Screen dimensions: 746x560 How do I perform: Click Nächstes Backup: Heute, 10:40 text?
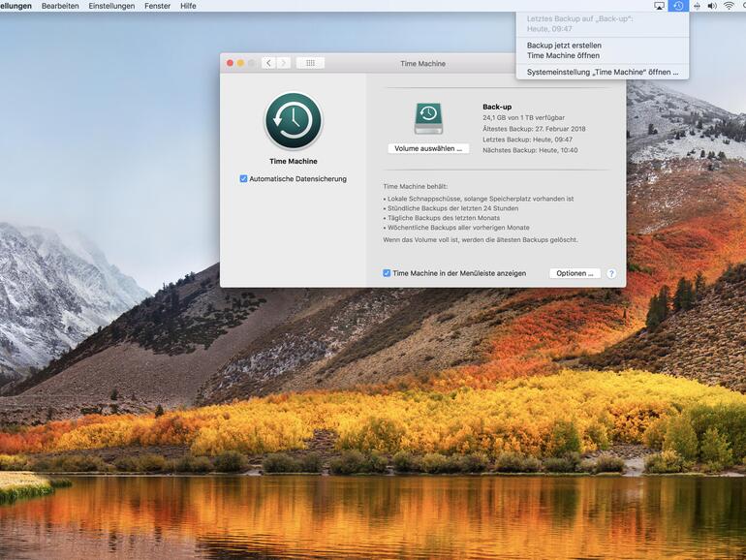click(530, 150)
